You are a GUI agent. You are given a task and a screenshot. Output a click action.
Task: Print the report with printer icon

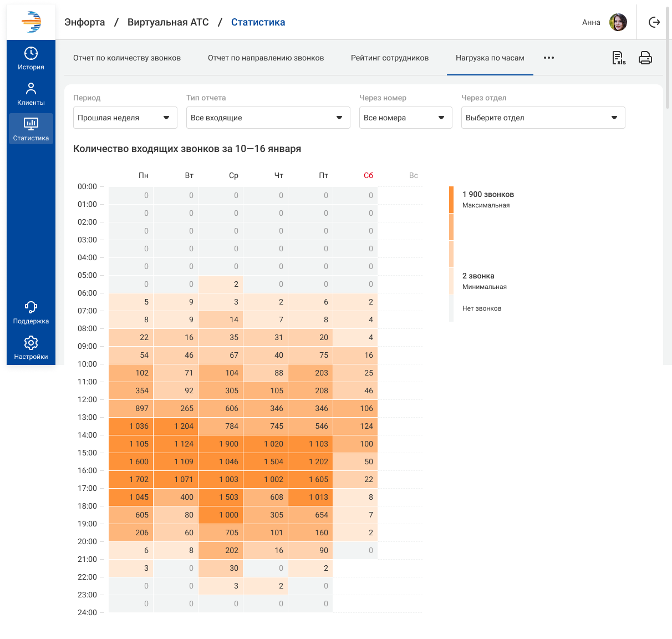(645, 58)
